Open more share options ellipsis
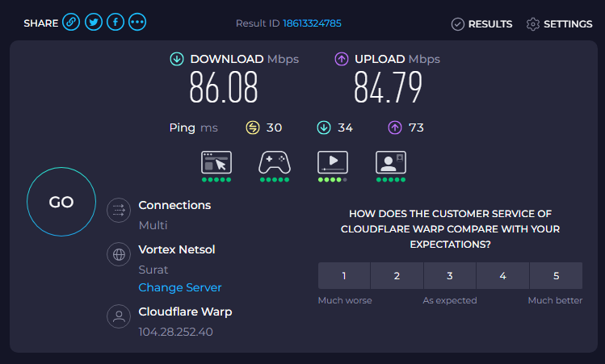 coord(137,22)
